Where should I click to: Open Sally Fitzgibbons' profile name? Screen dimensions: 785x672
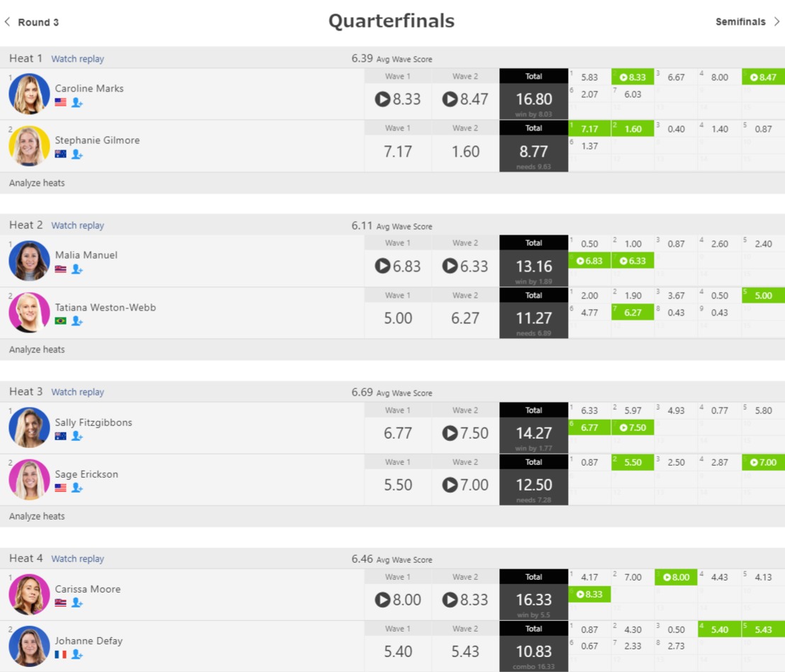click(94, 422)
